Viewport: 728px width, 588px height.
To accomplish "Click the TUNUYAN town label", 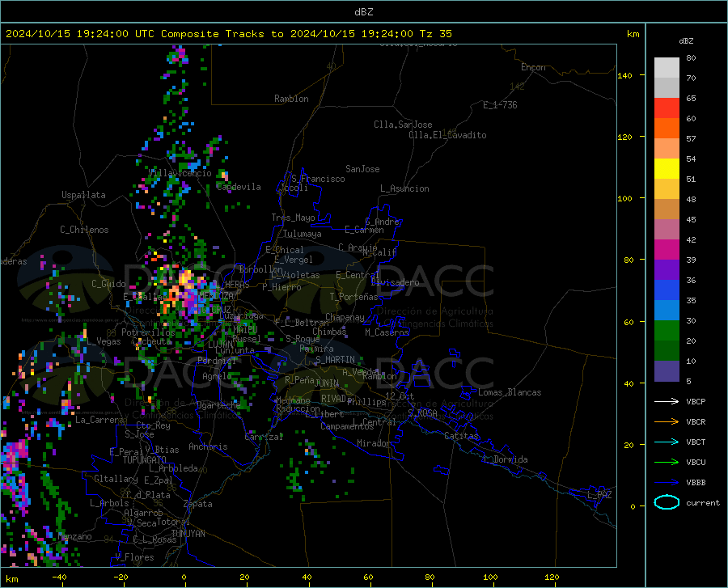I will coord(188,534).
